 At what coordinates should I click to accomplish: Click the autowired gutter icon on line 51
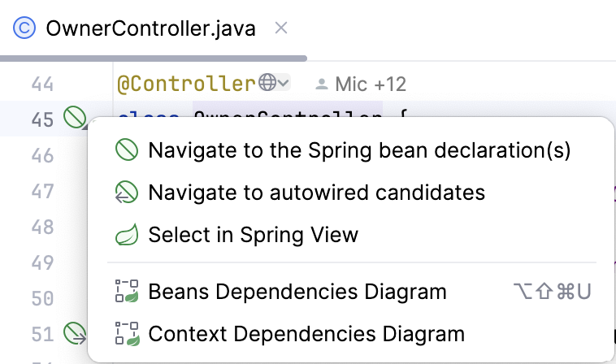click(x=73, y=332)
